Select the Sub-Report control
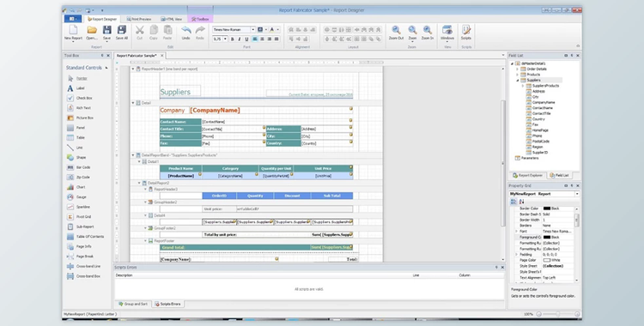 click(x=81, y=226)
